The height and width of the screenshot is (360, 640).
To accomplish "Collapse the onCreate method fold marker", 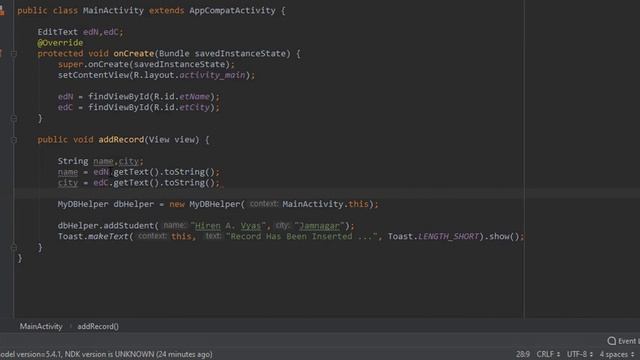I will coord(13,53).
